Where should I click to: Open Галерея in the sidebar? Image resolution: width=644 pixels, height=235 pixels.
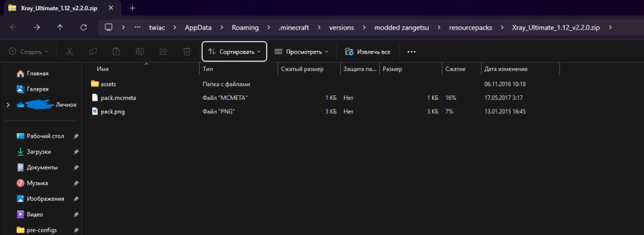(x=37, y=89)
